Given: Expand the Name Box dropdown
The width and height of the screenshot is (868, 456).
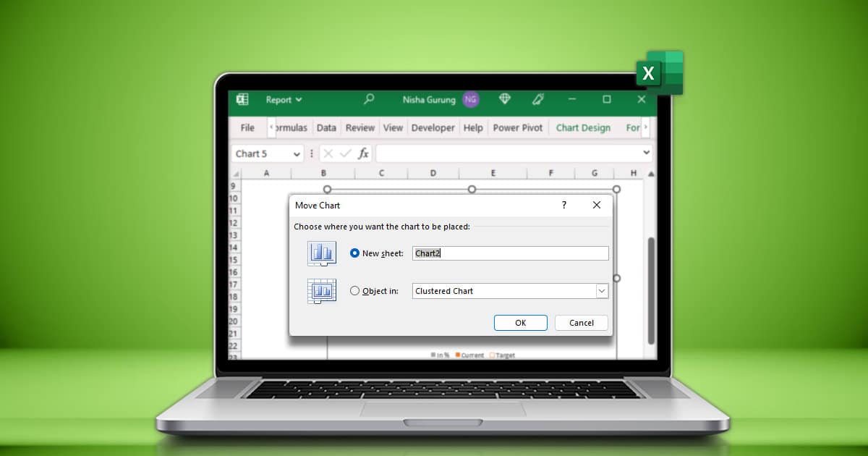Looking at the screenshot, I should coord(297,153).
